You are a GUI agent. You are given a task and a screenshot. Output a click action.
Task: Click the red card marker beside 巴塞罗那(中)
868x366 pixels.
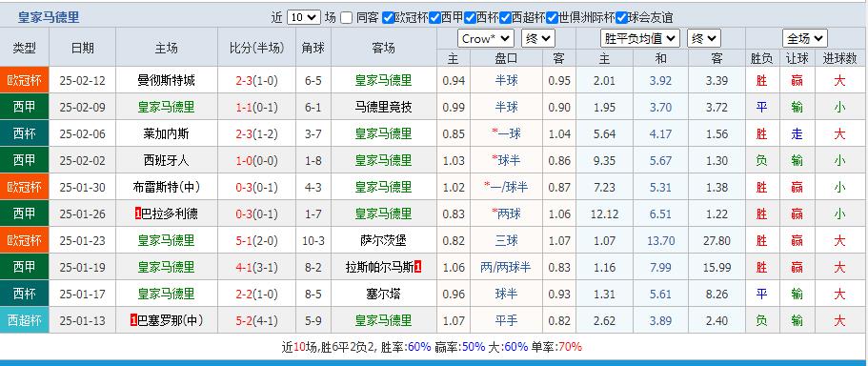point(133,320)
